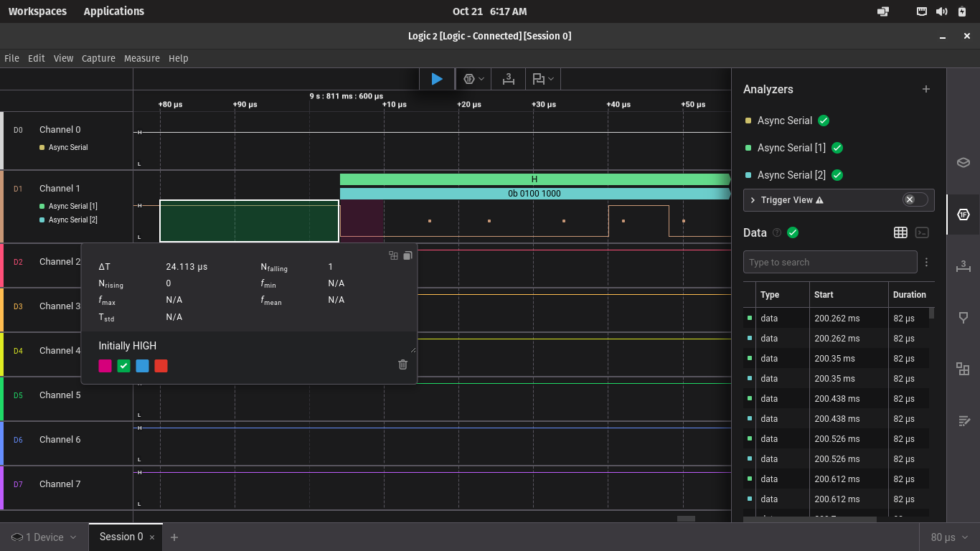The width and height of the screenshot is (980, 551).
Task: Open the 1 Device dropdown
Action: click(x=44, y=537)
